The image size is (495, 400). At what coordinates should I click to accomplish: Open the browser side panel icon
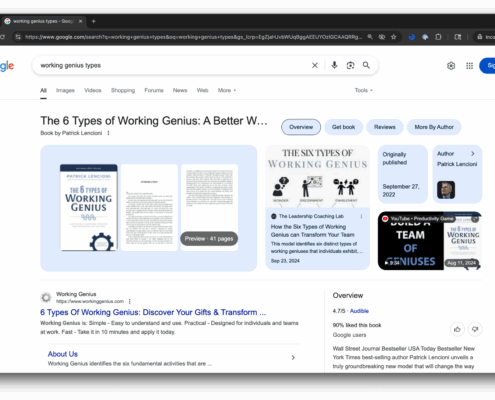458,37
